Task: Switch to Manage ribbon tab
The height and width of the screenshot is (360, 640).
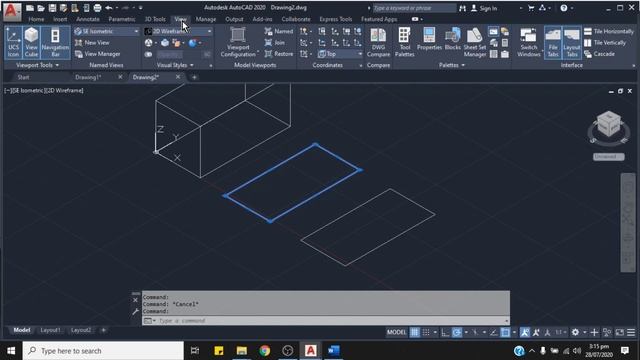Action: pos(206,19)
